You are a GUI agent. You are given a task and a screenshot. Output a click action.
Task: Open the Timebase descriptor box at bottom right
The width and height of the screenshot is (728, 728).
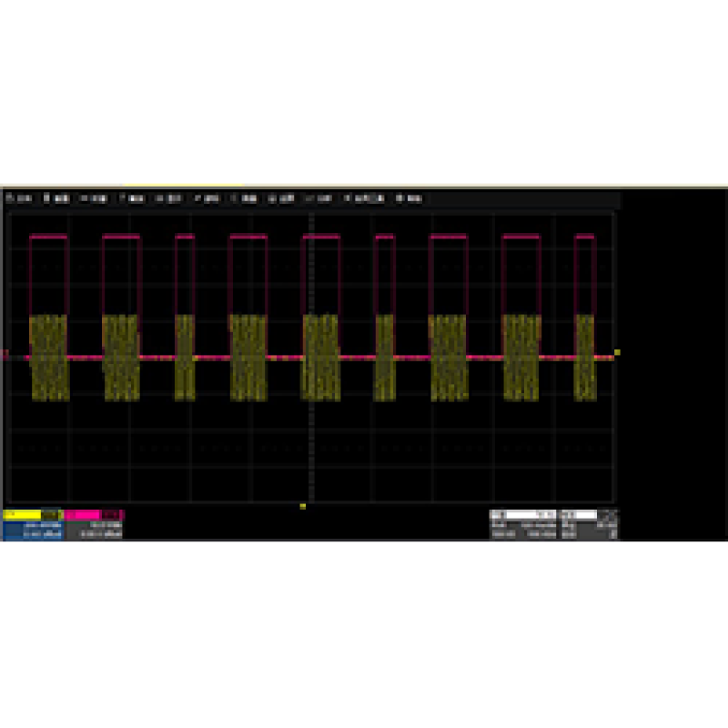pos(525,525)
